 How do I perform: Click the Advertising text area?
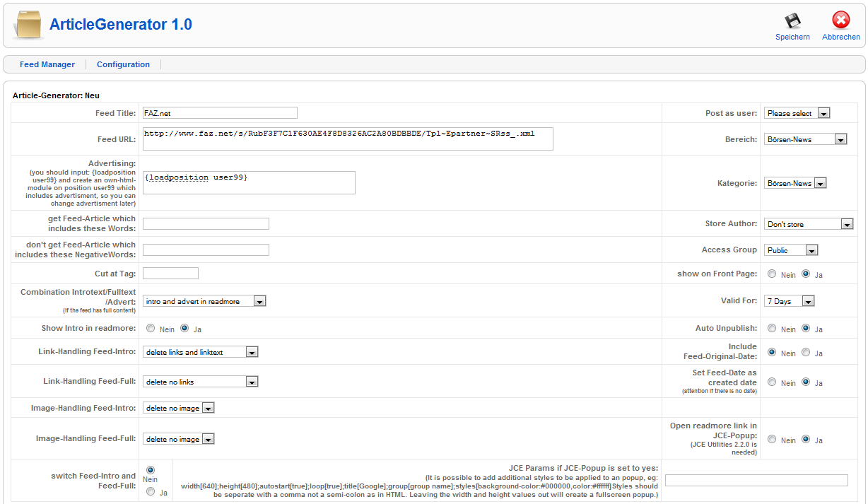coord(249,182)
